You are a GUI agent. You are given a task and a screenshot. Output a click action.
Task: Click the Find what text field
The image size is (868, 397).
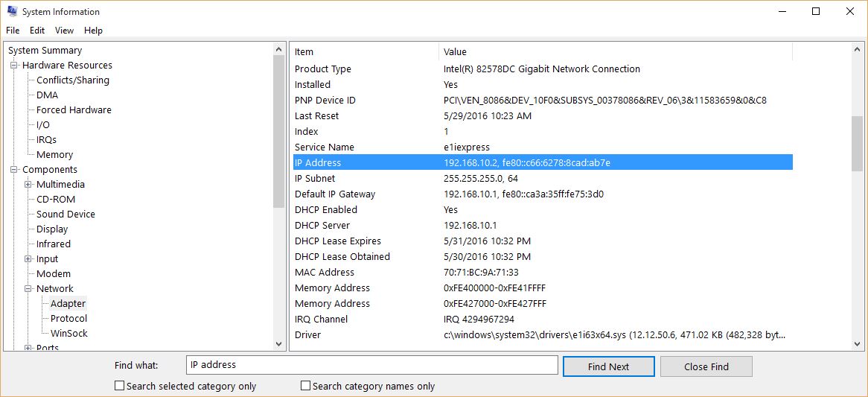click(x=372, y=365)
